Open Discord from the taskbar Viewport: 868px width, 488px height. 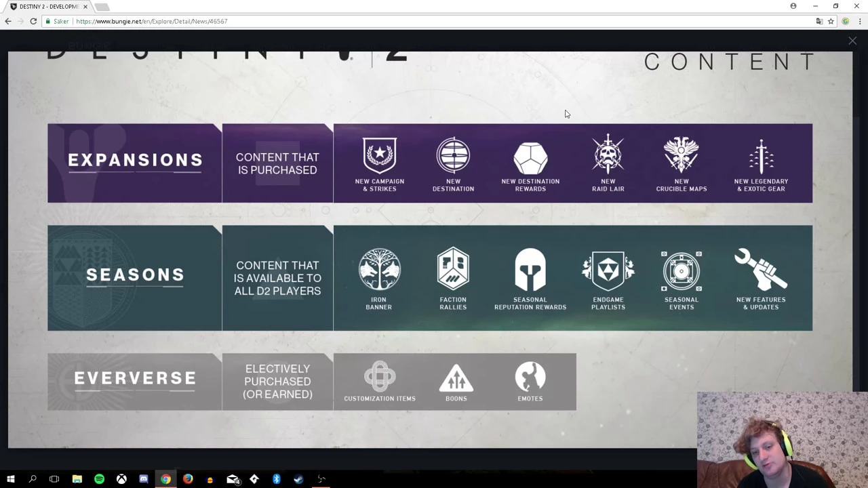(x=144, y=479)
